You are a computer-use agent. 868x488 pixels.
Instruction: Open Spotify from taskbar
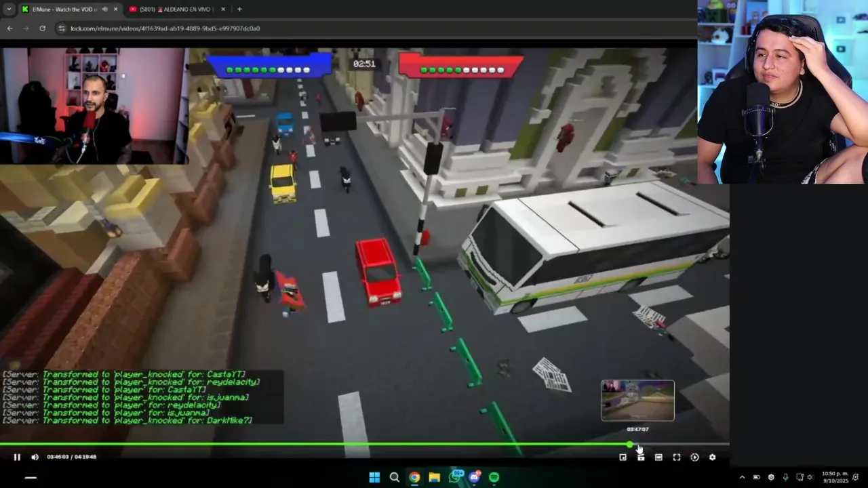coord(494,477)
